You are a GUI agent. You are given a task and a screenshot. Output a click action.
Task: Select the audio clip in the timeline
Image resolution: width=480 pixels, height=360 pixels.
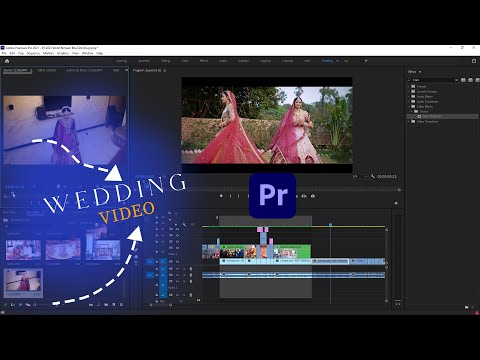point(293,275)
